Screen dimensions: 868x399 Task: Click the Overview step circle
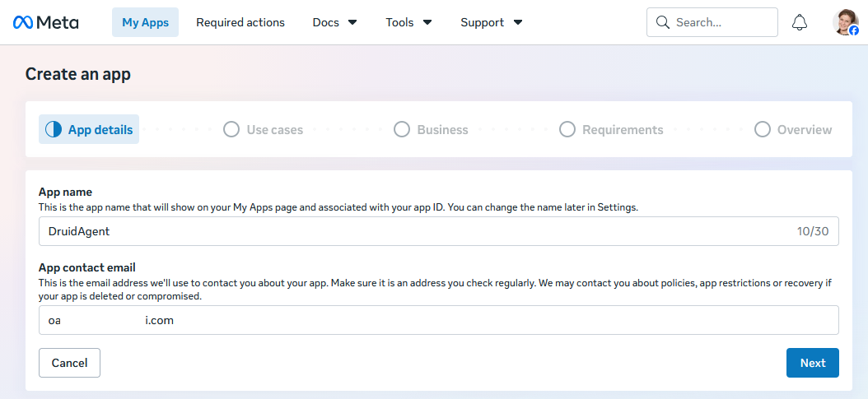pos(763,129)
